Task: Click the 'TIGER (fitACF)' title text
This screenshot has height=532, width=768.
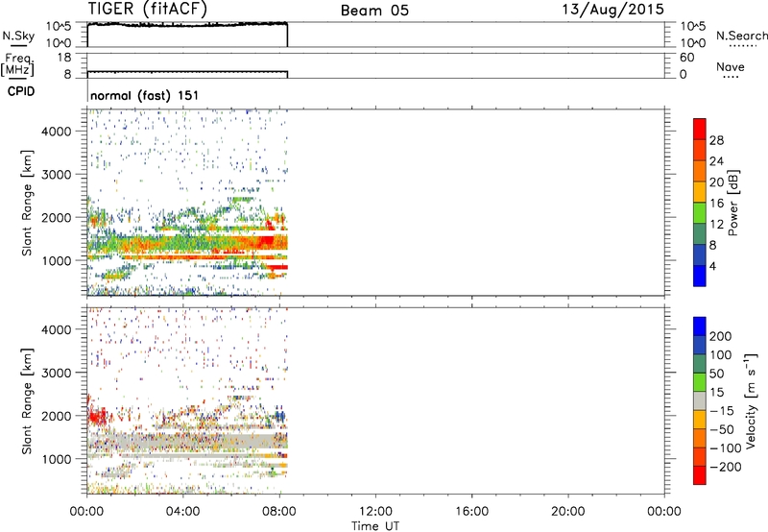Action: (x=148, y=9)
